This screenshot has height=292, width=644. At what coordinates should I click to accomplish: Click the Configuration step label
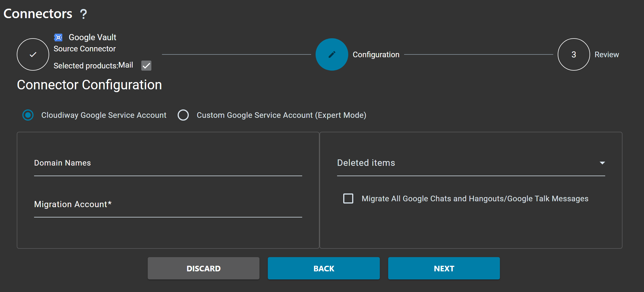point(376,55)
